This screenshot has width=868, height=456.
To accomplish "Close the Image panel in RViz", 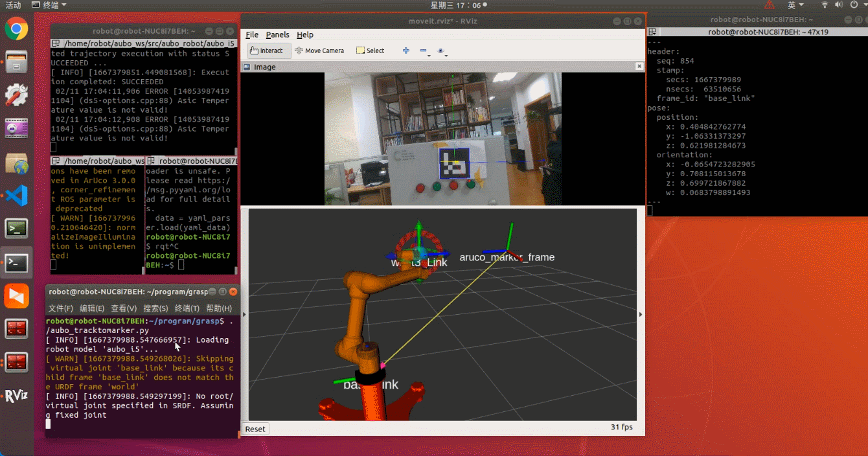I will (x=639, y=67).
